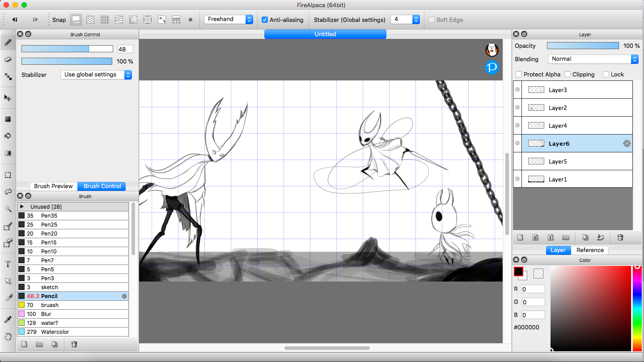Image resolution: width=644 pixels, height=362 pixels.
Task: Select the Eyedropper tool
Action: (8, 320)
